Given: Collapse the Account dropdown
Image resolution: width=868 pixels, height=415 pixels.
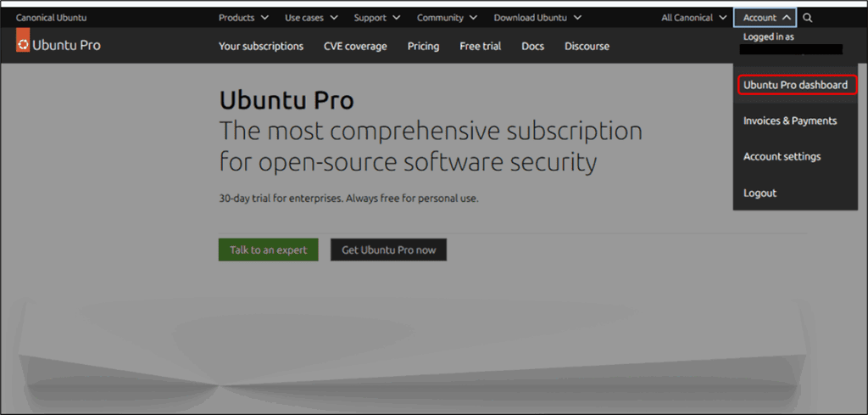Looking at the screenshot, I should point(765,18).
